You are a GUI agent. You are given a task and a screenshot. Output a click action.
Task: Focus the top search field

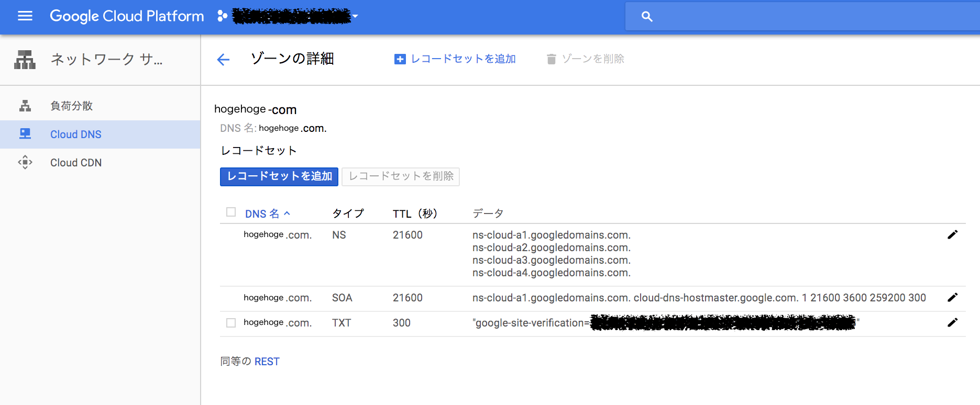(x=802, y=16)
